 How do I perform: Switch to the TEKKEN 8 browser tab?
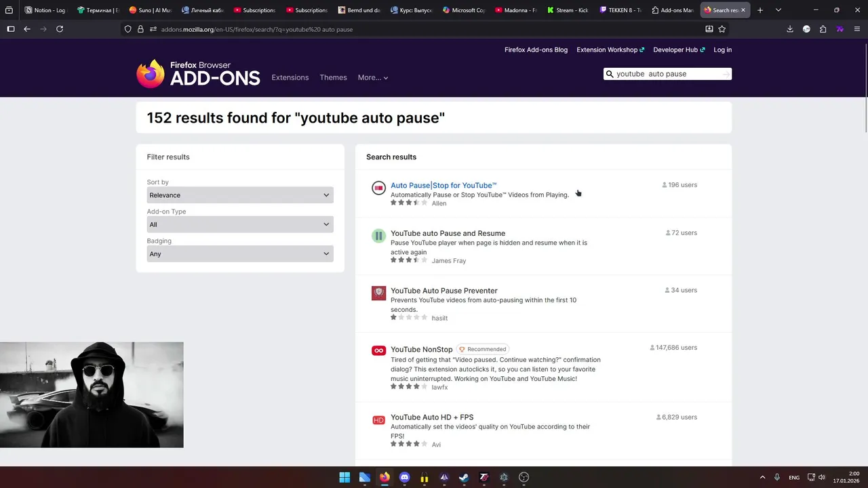(621, 10)
